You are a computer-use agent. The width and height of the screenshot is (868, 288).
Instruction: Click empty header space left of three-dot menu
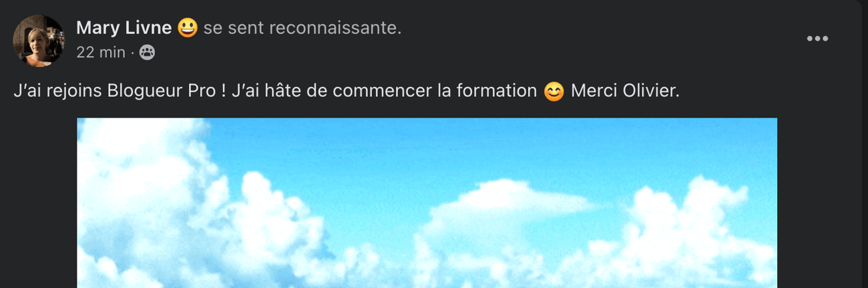[601, 39]
